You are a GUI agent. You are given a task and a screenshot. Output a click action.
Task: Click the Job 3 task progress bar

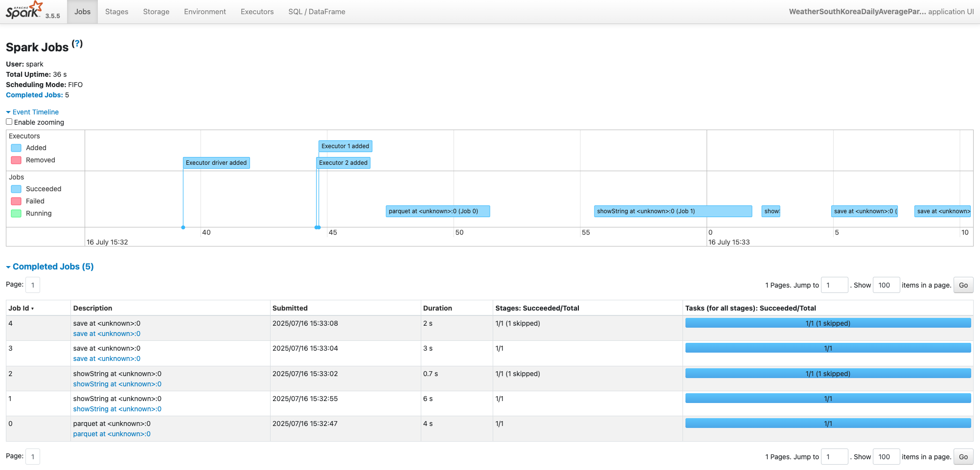(x=828, y=348)
